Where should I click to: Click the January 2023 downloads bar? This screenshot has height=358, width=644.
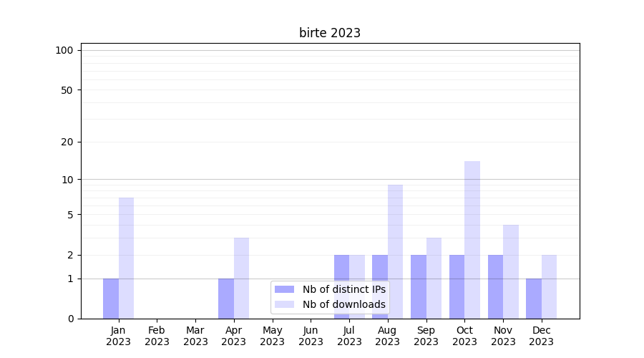(127, 258)
